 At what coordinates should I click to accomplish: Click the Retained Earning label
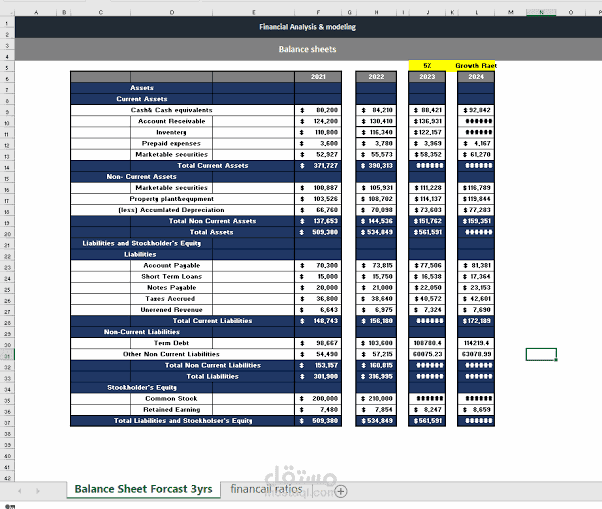(x=172, y=410)
